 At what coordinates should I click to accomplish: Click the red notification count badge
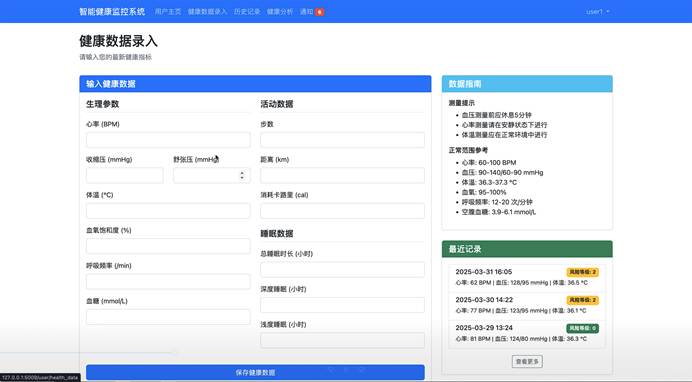[320, 12]
